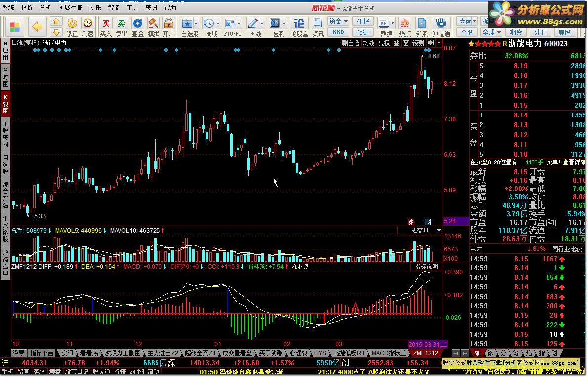Toggle 预测 forecast in chart header
The height and width of the screenshot is (377, 588).
(418, 43)
